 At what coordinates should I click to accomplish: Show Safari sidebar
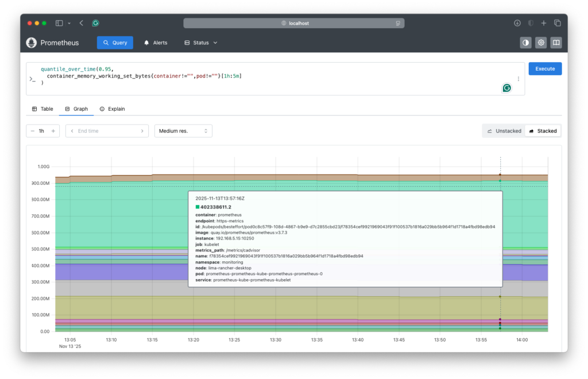[59, 23]
